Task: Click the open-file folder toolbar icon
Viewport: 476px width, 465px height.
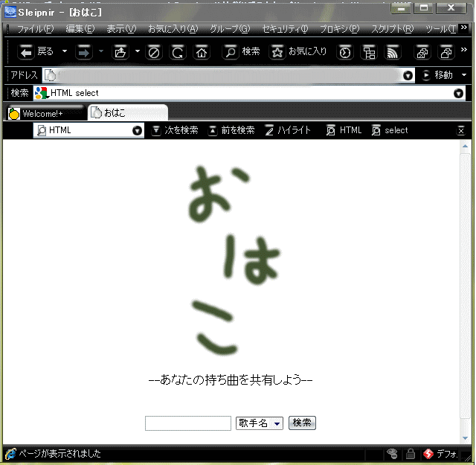Action: coord(120,52)
